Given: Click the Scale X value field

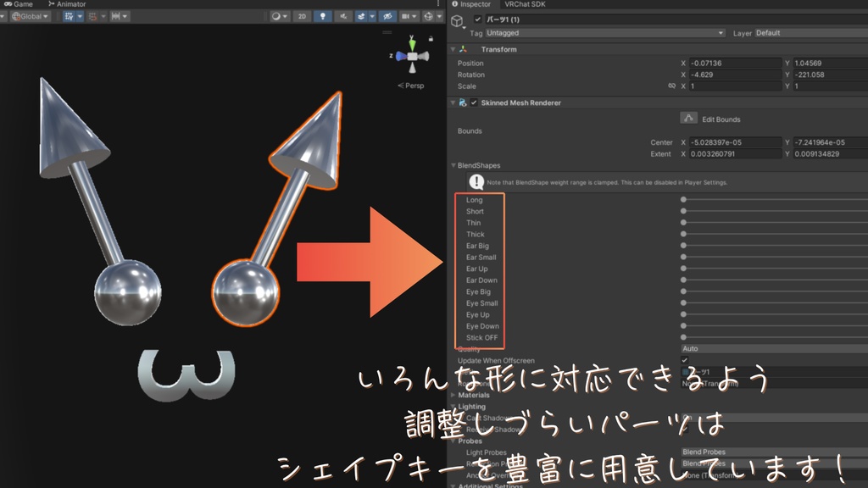Looking at the screenshot, I should 735,86.
